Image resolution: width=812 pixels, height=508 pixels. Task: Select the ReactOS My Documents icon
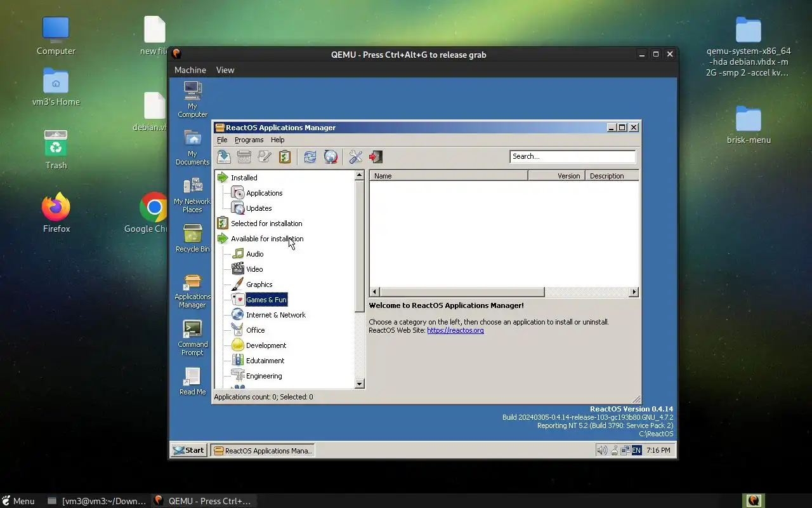pos(192,147)
